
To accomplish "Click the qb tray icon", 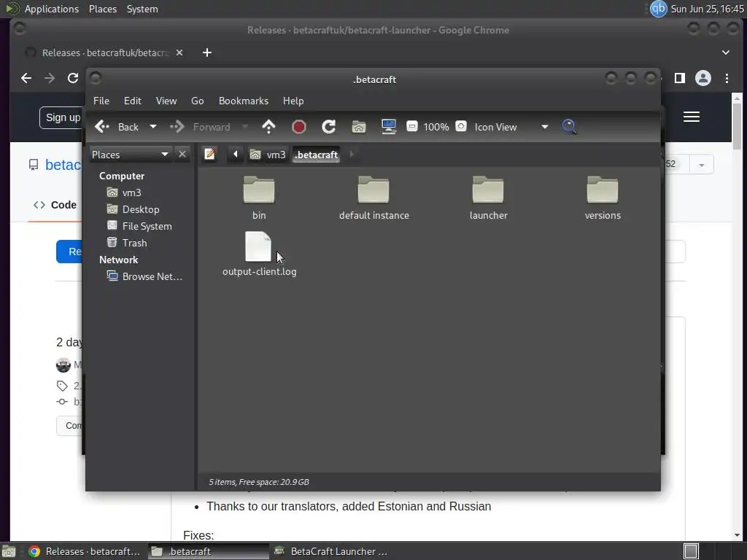I will coord(659,9).
